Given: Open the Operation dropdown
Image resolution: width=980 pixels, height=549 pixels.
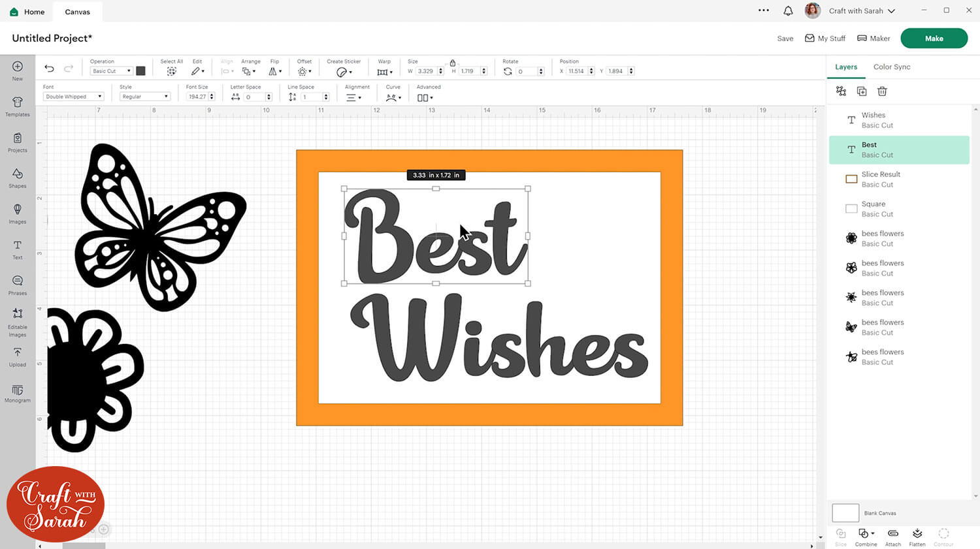Looking at the screenshot, I should (x=111, y=71).
